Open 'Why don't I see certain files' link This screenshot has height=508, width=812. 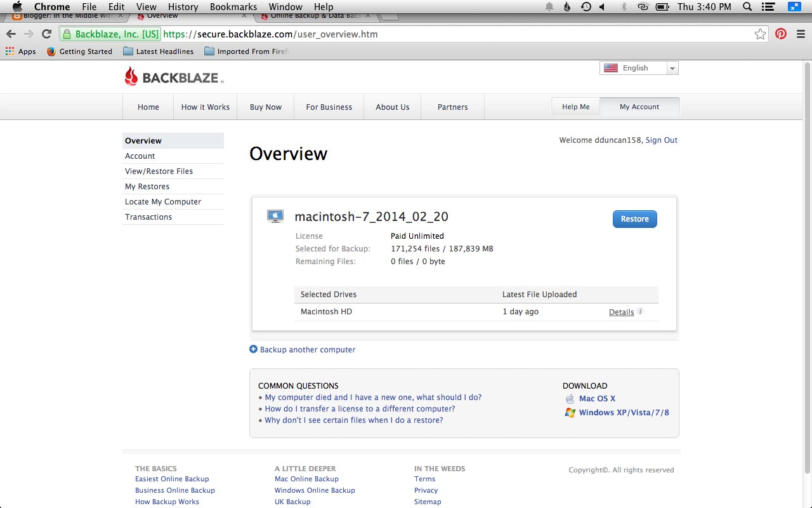tap(354, 420)
